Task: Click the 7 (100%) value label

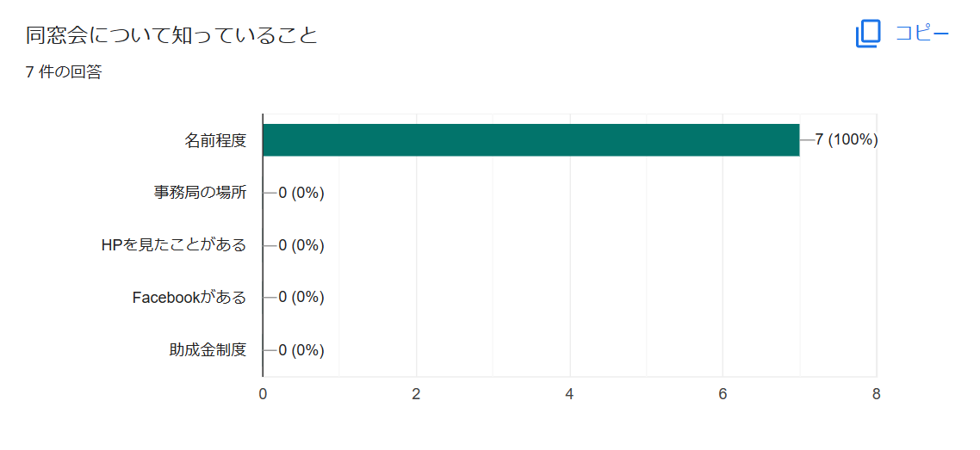Action: (x=847, y=140)
